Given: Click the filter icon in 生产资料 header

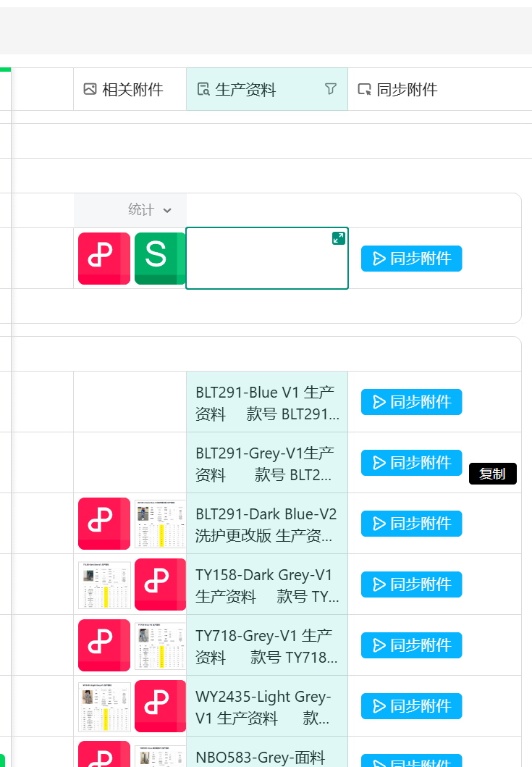Looking at the screenshot, I should click(x=331, y=89).
